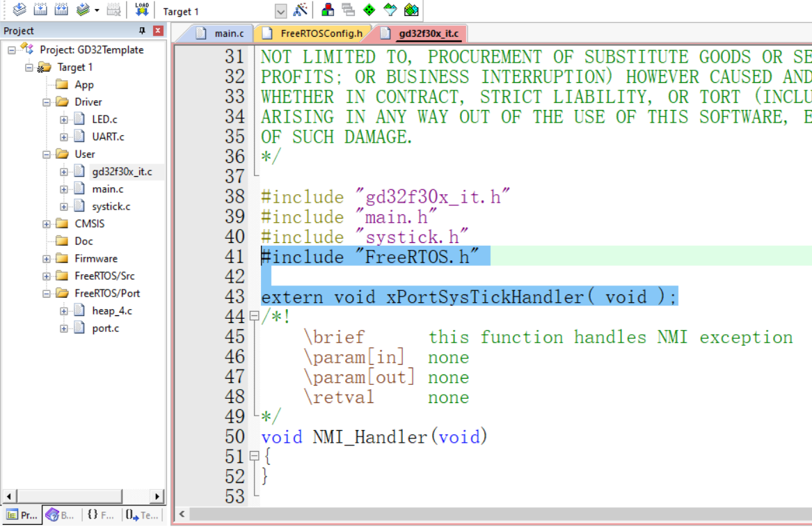
Task: Click the greyed multi-project workspace icon
Action: pyautogui.click(x=349, y=9)
